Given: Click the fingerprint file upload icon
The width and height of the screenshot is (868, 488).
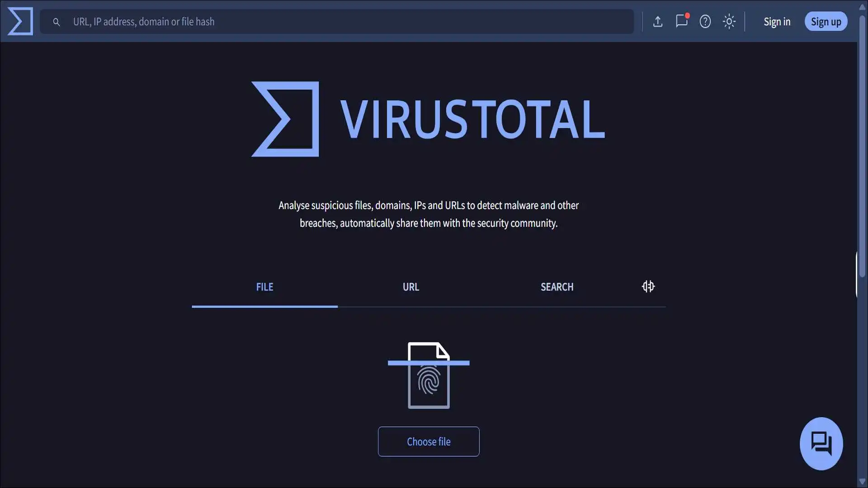Looking at the screenshot, I should tap(429, 375).
